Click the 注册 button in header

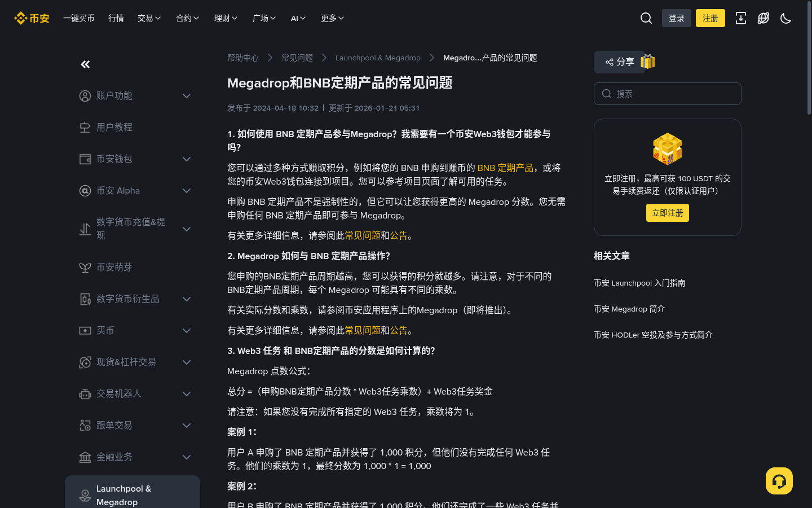click(710, 18)
